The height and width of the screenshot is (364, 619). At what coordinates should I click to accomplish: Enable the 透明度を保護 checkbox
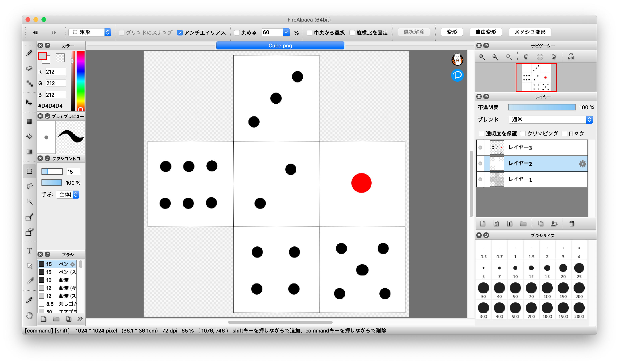coord(481,134)
